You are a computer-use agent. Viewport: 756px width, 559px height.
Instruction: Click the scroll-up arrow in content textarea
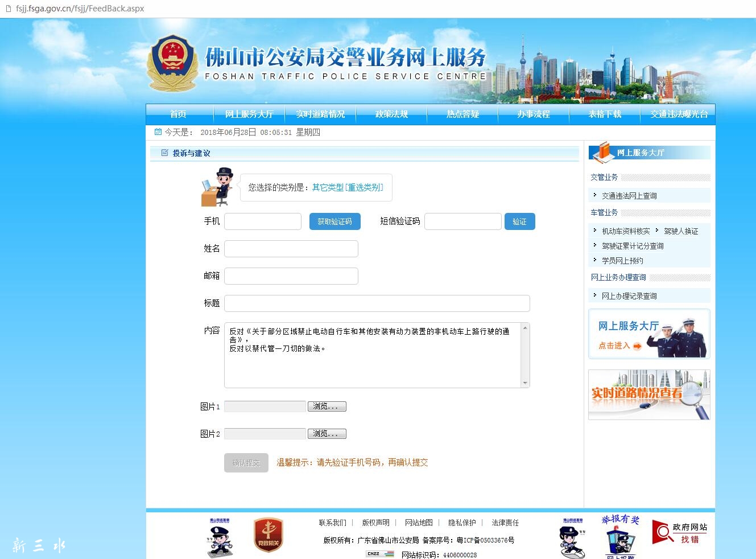pos(525,328)
